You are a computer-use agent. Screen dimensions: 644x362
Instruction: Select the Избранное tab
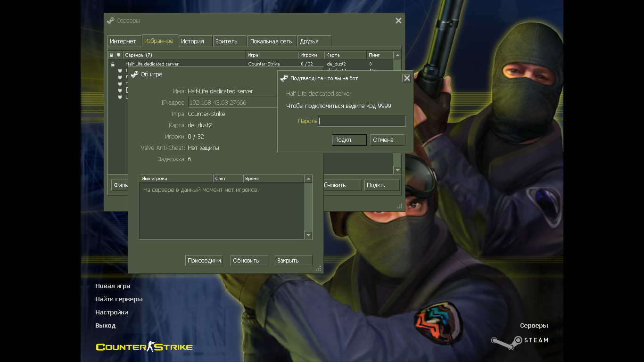(159, 41)
